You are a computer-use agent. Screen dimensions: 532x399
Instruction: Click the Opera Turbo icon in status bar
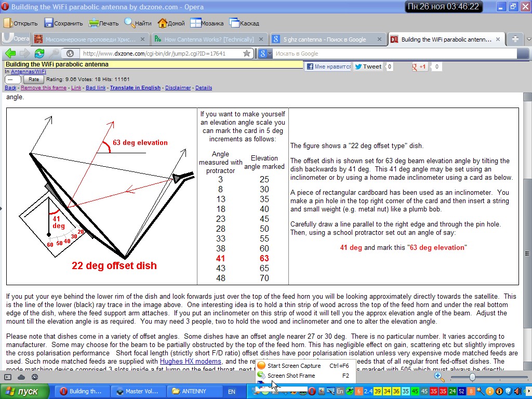click(x=34, y=377)
